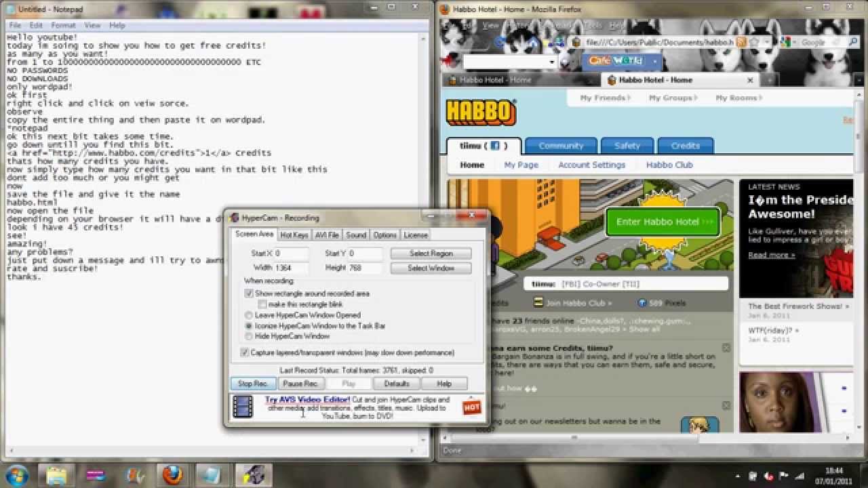Open new tab with plus button in Firefox
Screen dimensions: 868x488
[x=768, y=80]
